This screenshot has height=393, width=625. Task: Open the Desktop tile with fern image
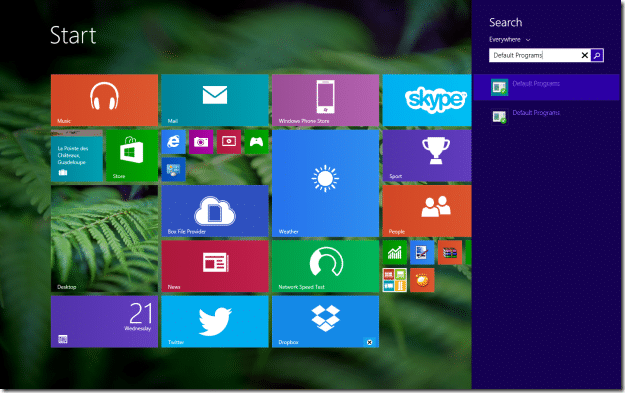coord(104,238)
